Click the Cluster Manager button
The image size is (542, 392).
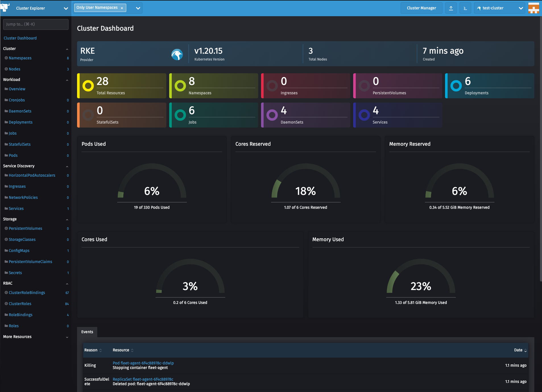click(x=421, y=8)
